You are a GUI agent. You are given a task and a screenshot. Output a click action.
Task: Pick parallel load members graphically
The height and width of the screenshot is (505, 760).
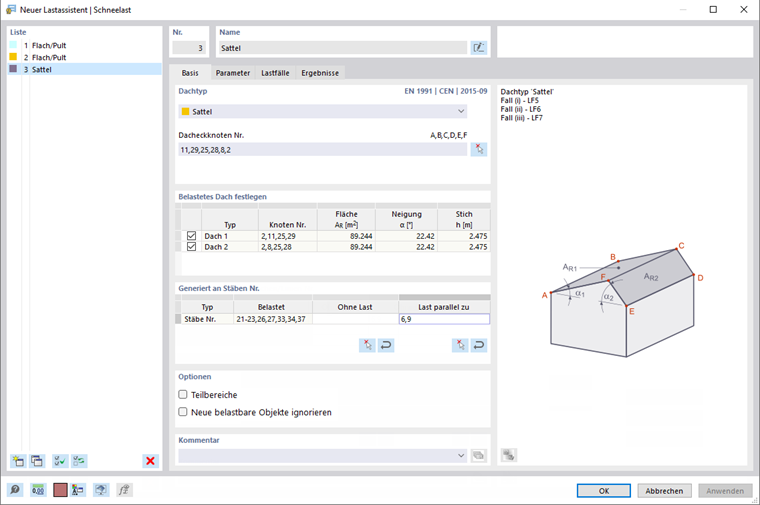(x=460, y=345)
